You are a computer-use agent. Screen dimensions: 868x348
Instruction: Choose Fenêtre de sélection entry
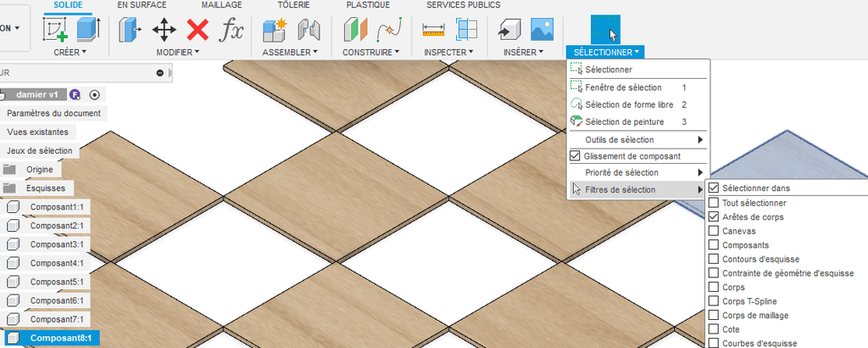tap(637, 87)
